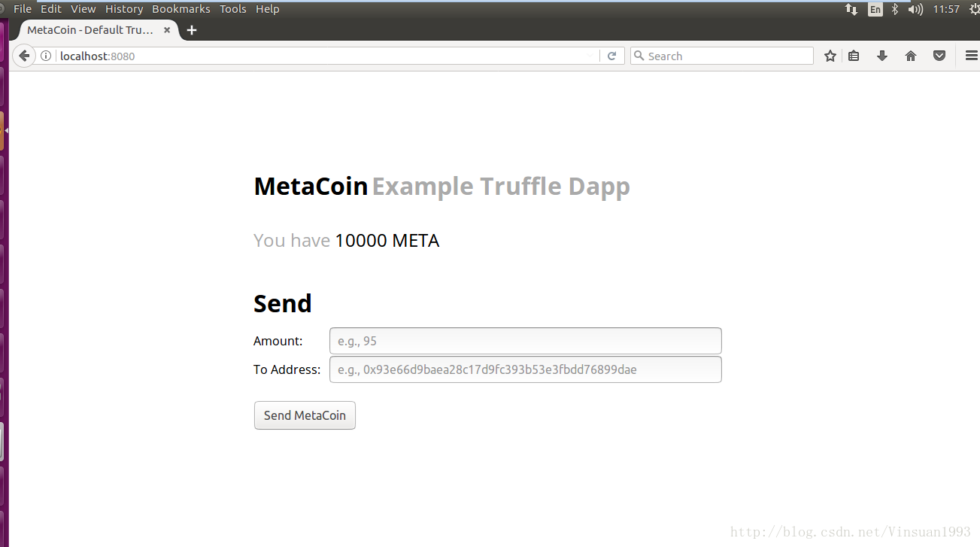Focus the To Address field
Viewport: 980px width, 547px height.
click(x=525, y=369)
